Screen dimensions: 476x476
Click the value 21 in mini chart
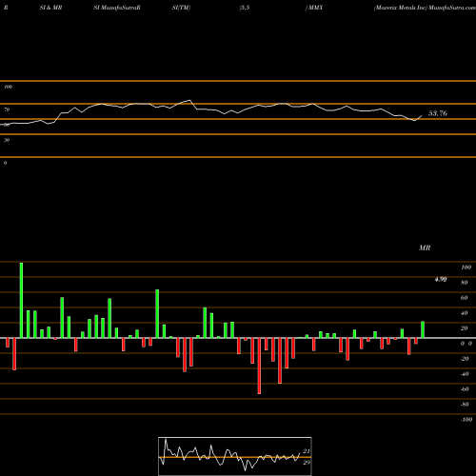(307, 451)
